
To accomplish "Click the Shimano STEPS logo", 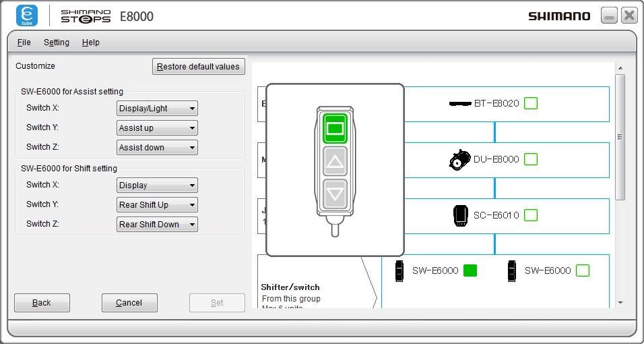I will 86,16.
